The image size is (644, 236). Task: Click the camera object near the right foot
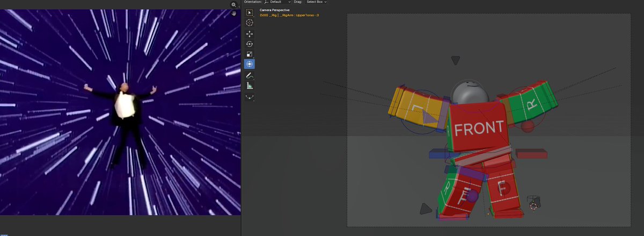[x=533, y=203]
